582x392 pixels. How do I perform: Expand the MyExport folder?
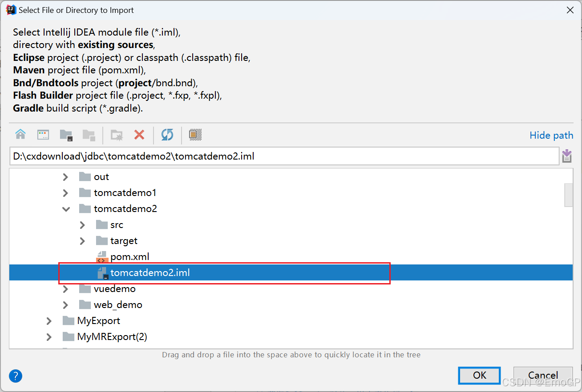(49, 321)
